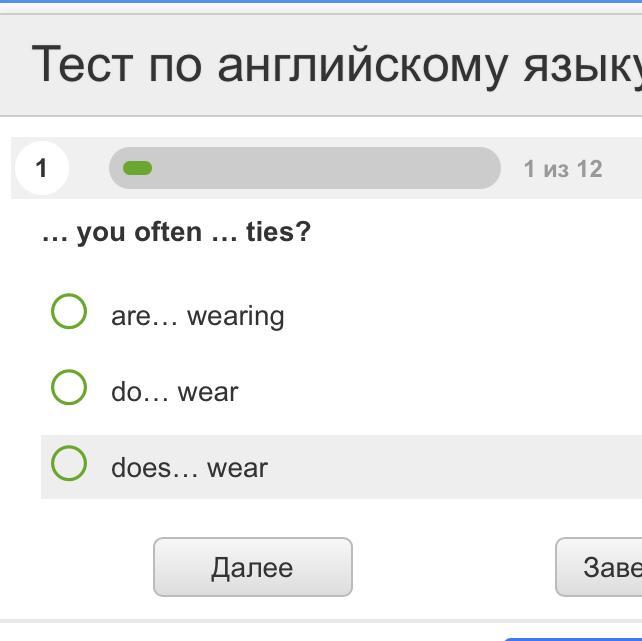This screenshot has height=641, width=642.
Task: Click the "does… wear" answer text
Action: click(189, 468)
